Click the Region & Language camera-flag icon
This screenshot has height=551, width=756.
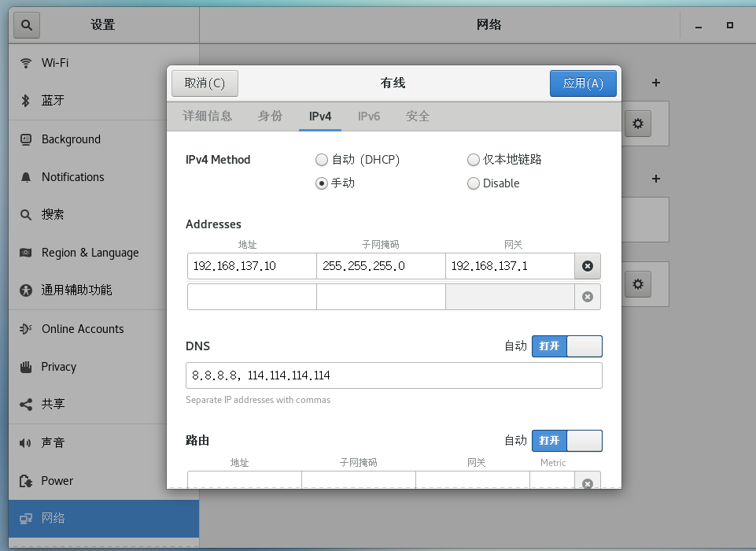(25, 253)
